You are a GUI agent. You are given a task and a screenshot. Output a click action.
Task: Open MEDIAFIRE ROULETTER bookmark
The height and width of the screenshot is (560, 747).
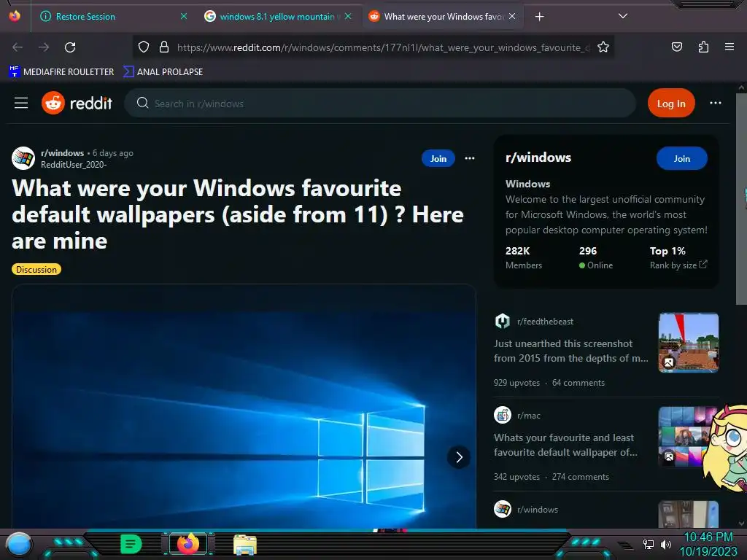tap(61, 72)
